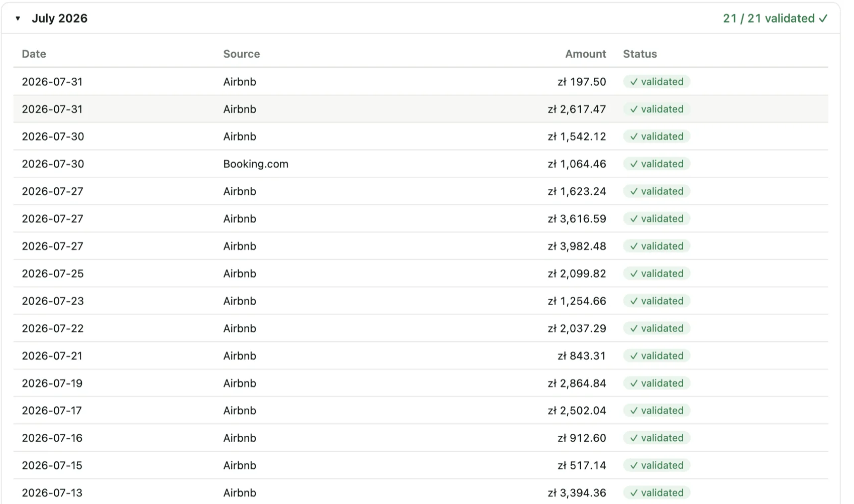This screenshot has height=504, width=854.
Task: Click Airbnb source in the zł 517.14 row
Action: pyautogui.click(x=240, y=465)
